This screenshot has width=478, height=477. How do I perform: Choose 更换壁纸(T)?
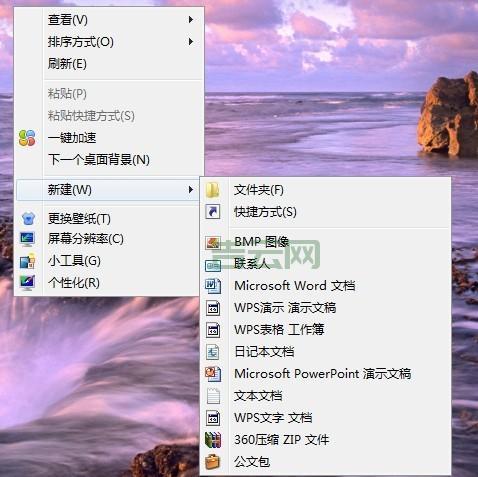109,219
